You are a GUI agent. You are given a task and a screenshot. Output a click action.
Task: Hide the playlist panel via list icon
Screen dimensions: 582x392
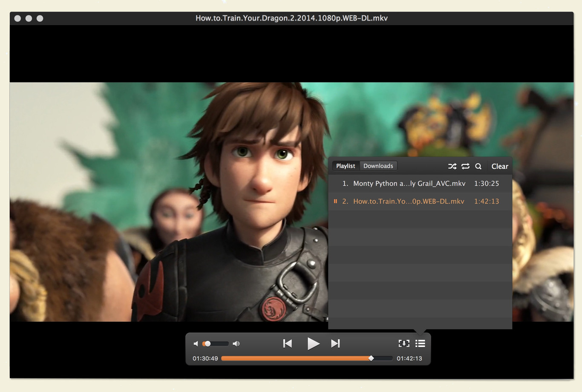coord(420,343)
